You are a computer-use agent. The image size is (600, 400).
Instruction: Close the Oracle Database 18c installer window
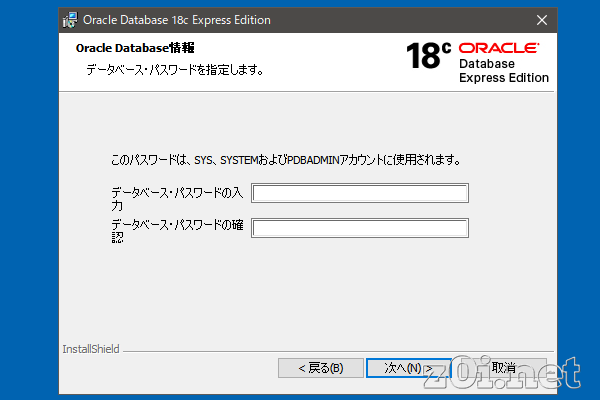tap(542, 20)
